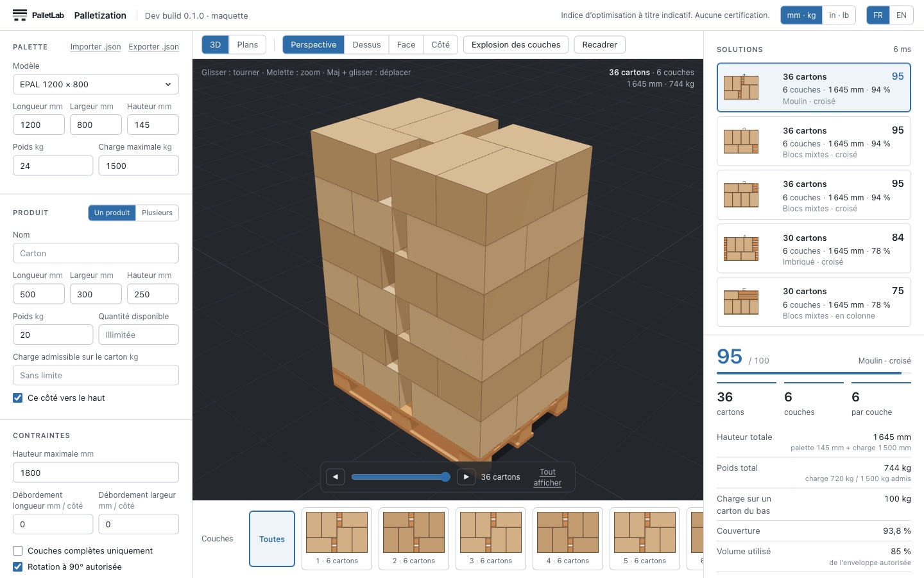Click the PalletLab logo icon
The height and width of the screenshot is (578, 924).
point(20,15)
